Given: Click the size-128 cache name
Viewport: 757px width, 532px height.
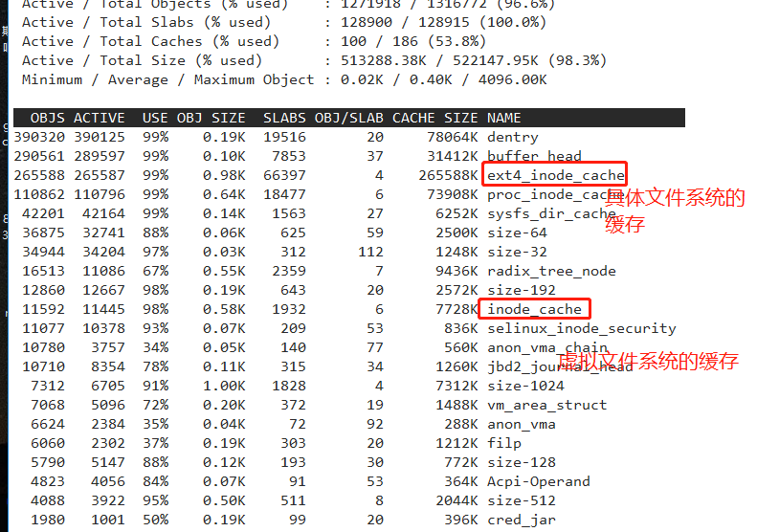Looking at the screenshot, I should 522,462.
